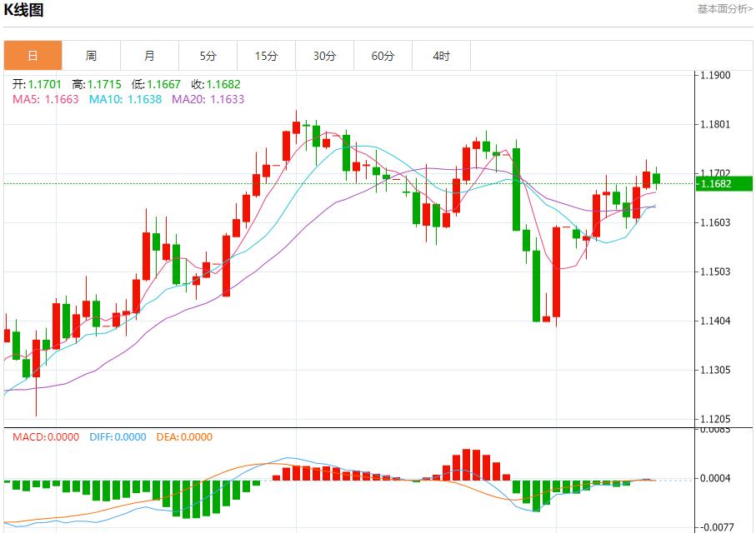Select the 60分 timeframe
This screenshot has width=756, height=533.
[383, 55]
